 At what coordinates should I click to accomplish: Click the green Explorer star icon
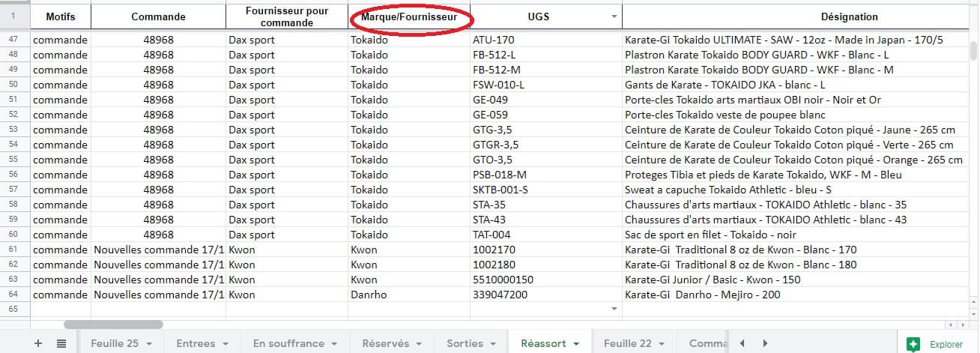coord(913,344)
